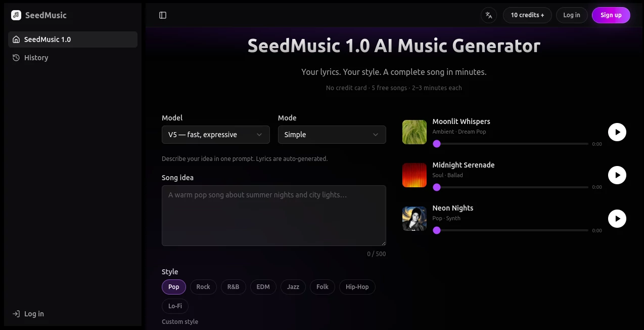The image size is (644, 330).
Task: Click the Pop · Synth genre text
Action: point(446,218)
